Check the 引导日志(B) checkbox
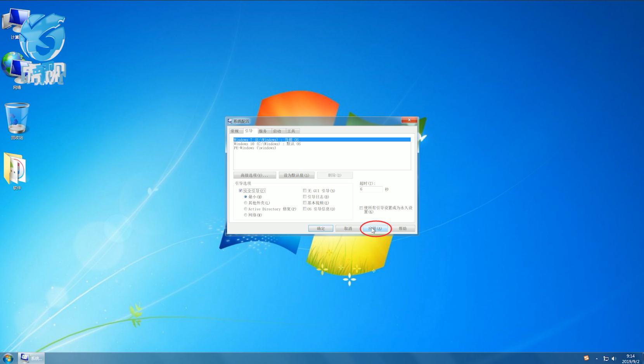 [305, 197]
